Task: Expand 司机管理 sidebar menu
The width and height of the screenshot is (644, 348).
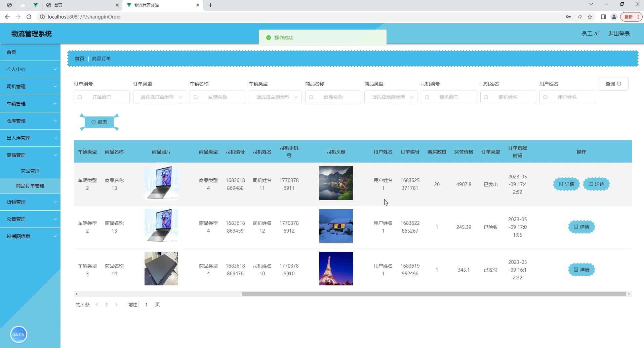Action: [30, 86]
